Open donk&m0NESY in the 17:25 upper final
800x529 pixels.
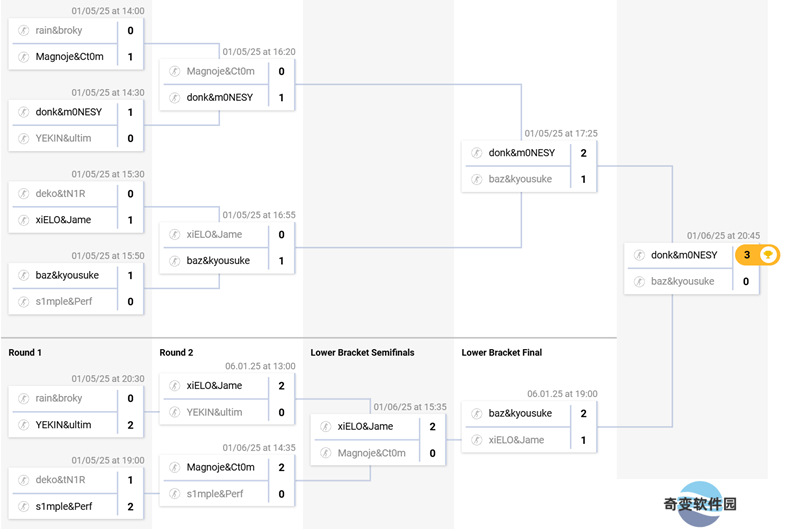[521, 153]
